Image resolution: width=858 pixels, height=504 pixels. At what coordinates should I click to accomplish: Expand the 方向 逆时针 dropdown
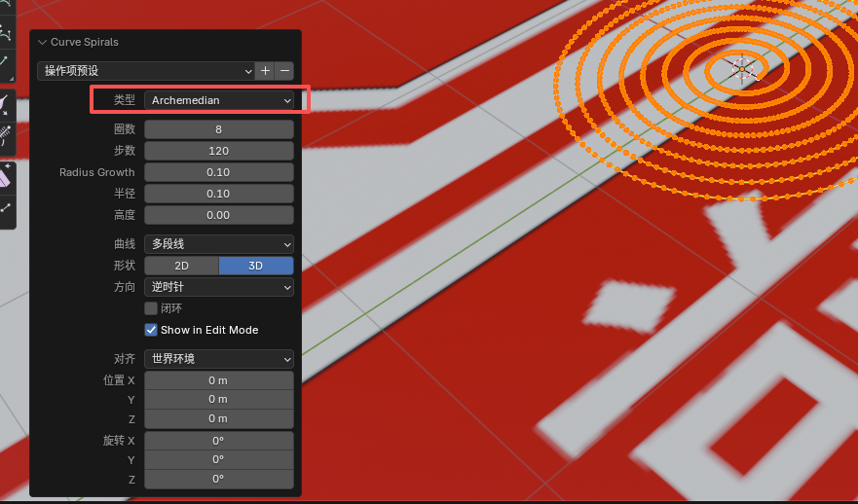click(x=219, y=287)
